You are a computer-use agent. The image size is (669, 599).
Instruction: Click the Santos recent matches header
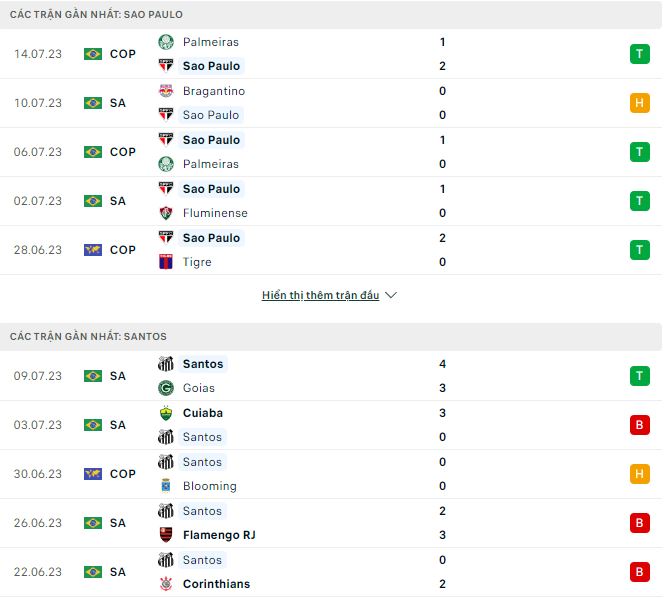pos(88,337)
